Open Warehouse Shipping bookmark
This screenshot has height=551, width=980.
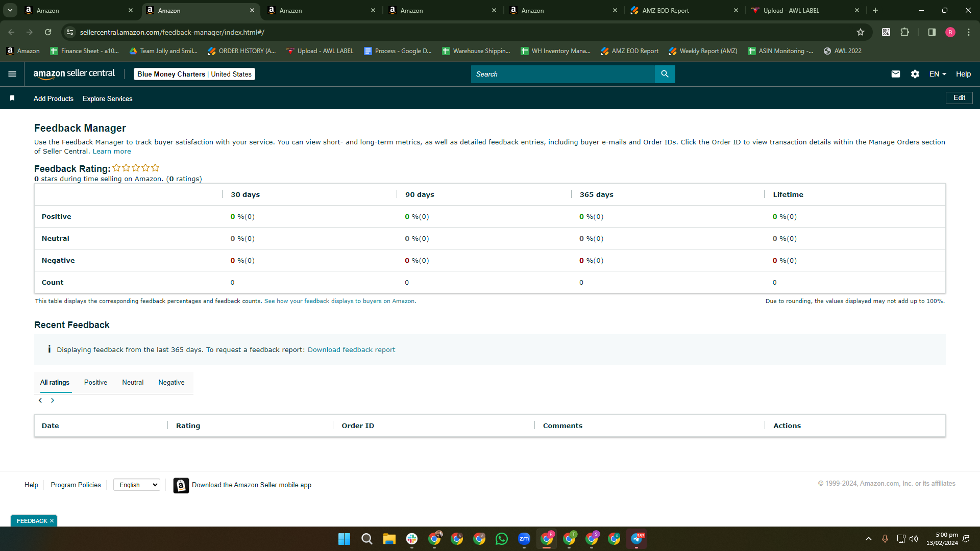click(x=476, y=51)
